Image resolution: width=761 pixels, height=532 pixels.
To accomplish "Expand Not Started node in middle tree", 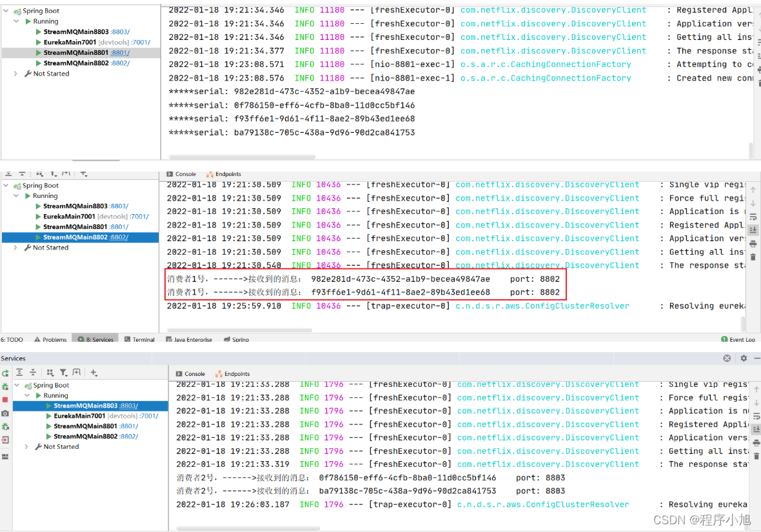I will [x=15, y=248].
